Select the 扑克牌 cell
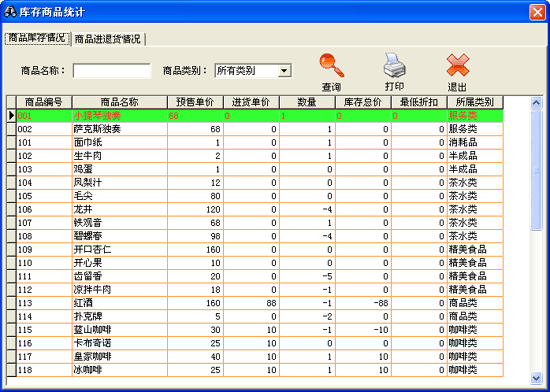Screen dimensions: 550x392 click(120, 316)
